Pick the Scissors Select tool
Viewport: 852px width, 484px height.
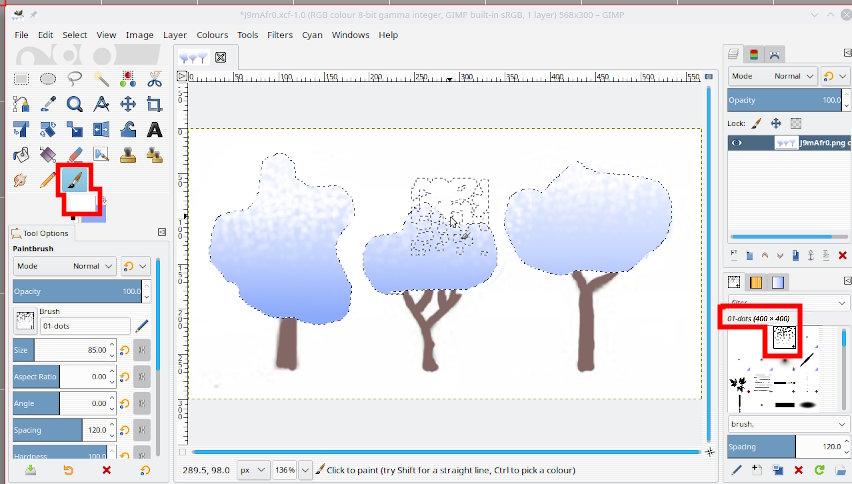point(154,79)
